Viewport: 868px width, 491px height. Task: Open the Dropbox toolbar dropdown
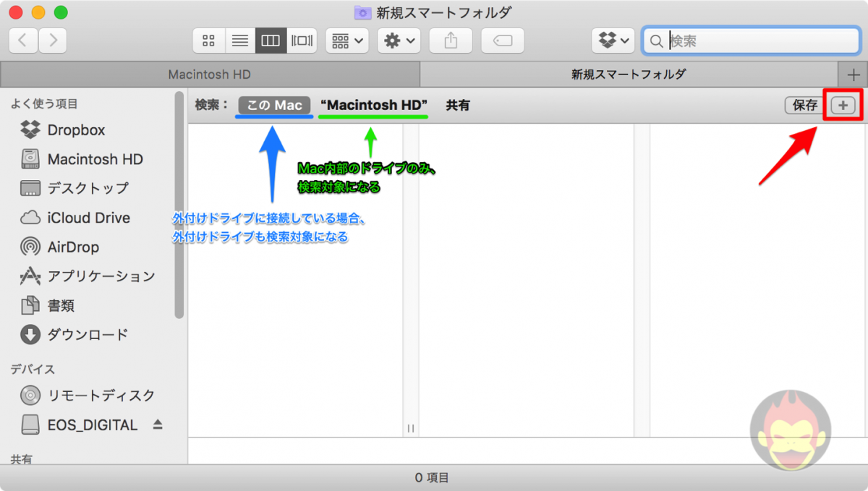pos(612,40)
